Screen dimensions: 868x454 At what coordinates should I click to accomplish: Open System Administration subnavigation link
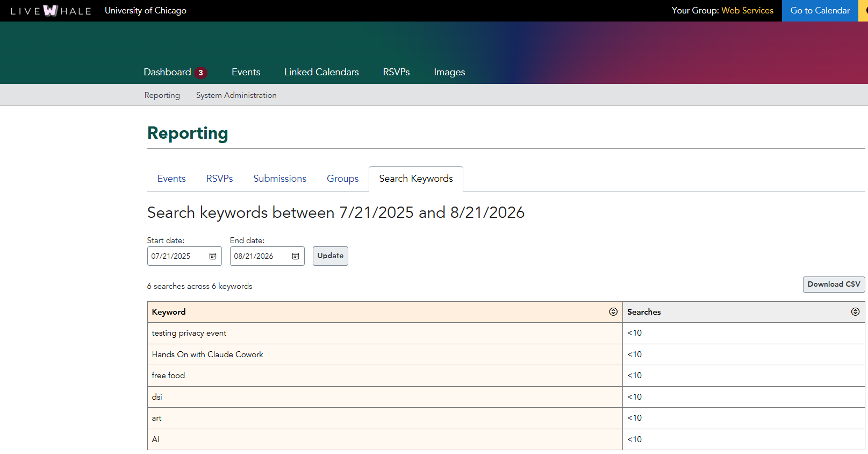click(236, 95)
